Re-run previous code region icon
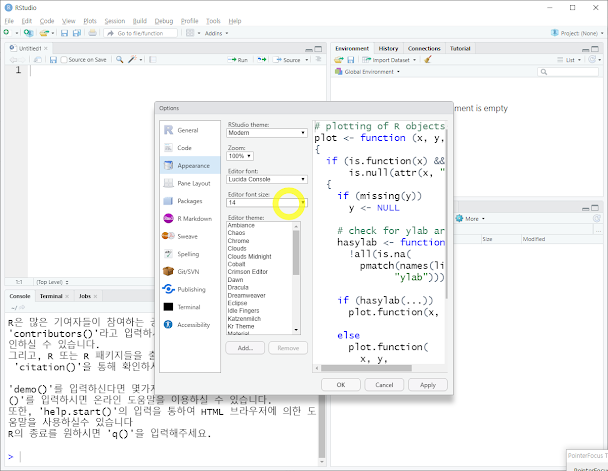Screen dimensions: 608x471 pyautogui.click(x=262, y=60)
